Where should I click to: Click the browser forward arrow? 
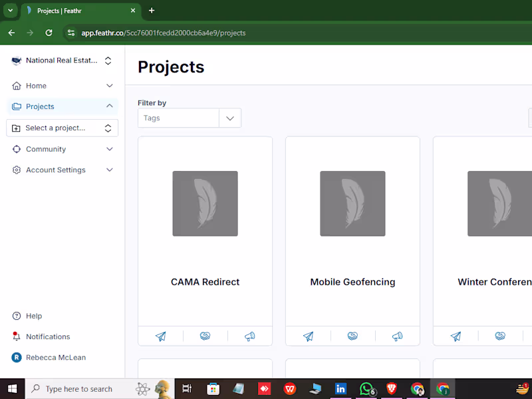coord(30,33)
